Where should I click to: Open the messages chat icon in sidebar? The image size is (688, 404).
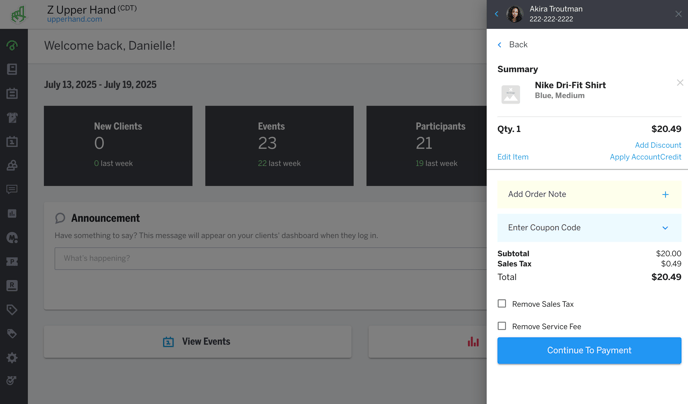click(12, 189)
